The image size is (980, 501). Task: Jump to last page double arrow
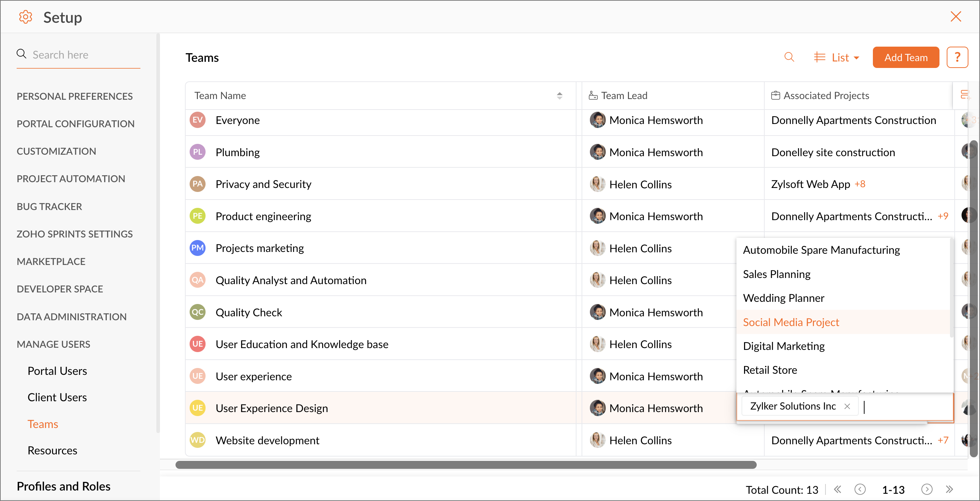[949, 489]
